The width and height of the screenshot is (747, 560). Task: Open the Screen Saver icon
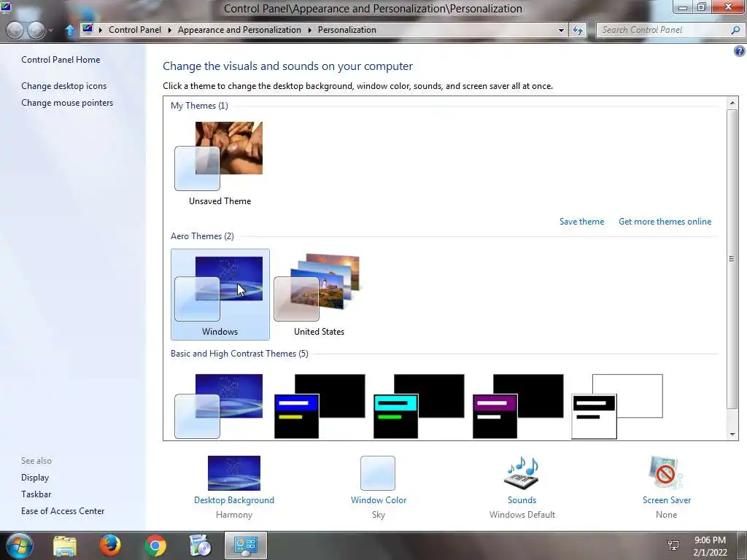(666, 472)
